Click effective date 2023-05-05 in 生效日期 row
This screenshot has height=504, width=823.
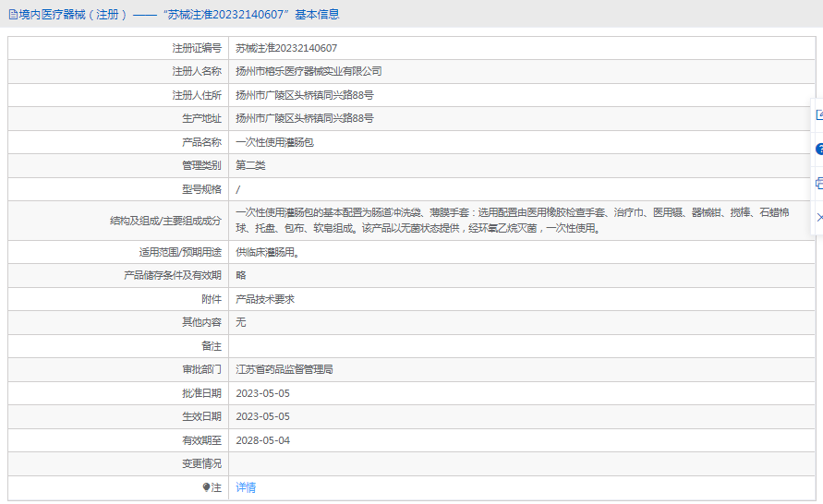click(262, 416)
